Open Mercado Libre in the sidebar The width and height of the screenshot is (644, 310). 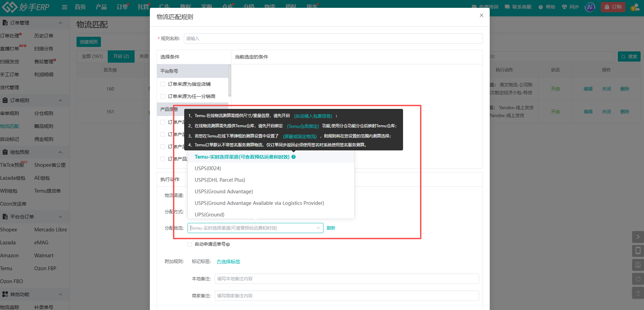tap(51, 230)
